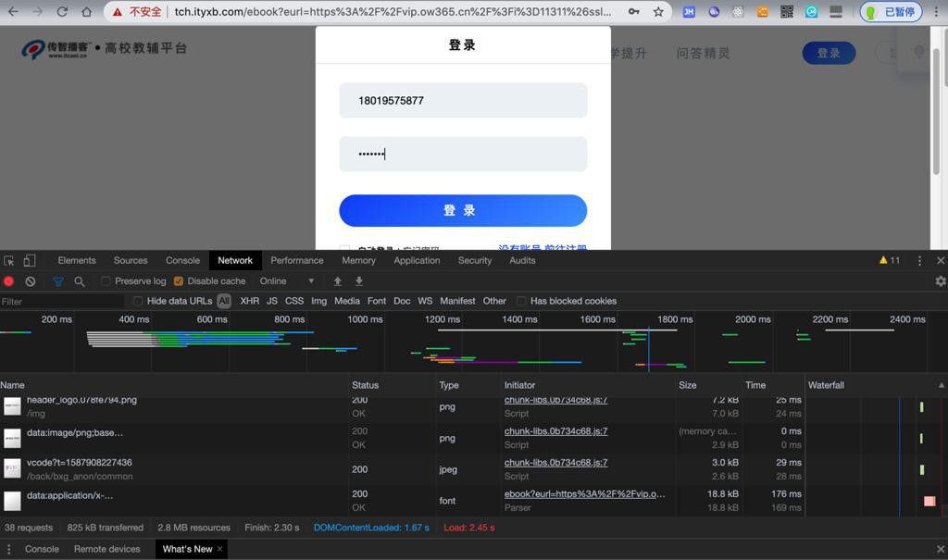Open network search with magnifier icon
The height and width of the screenshot is (560, 948).
[x=80, y=281]
